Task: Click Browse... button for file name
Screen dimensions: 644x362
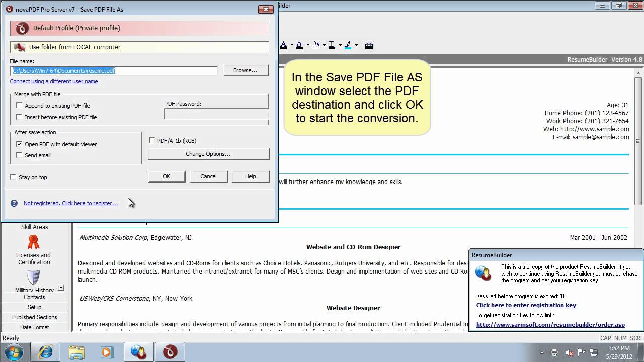Action: pyautogui.click(x=245, y=71)
